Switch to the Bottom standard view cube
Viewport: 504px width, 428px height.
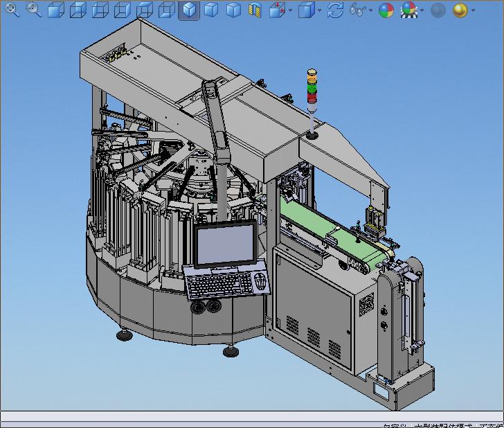point(167,10)
